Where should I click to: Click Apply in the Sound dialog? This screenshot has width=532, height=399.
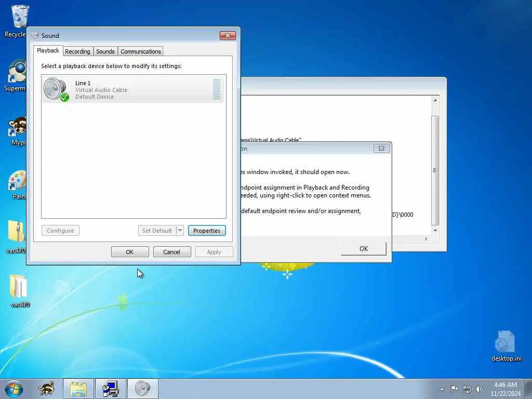(x=214, y=252)
